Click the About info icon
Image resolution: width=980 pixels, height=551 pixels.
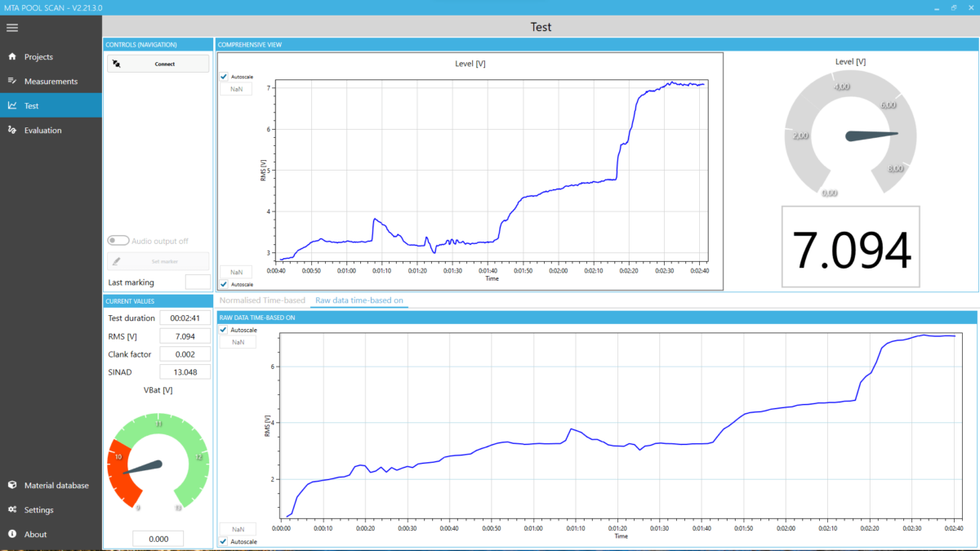pyautogui.click(x=12, y=535)
